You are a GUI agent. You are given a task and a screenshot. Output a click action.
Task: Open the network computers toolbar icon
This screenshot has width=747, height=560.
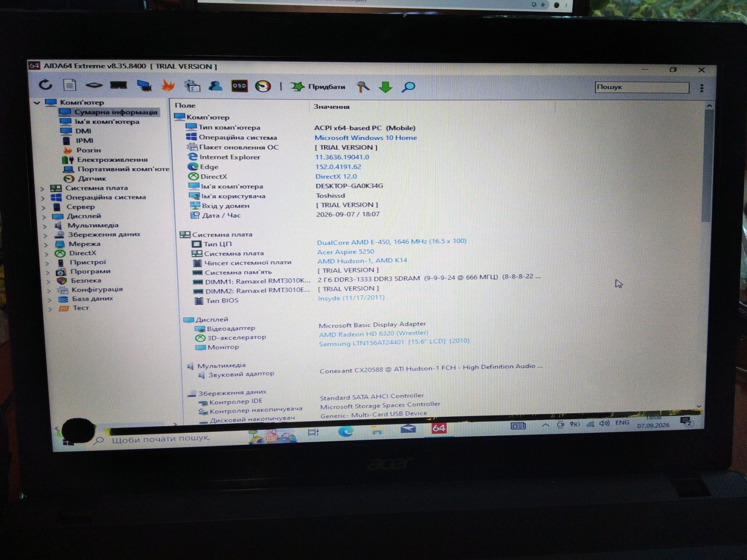pyautogui.click(x=144, y=85)
